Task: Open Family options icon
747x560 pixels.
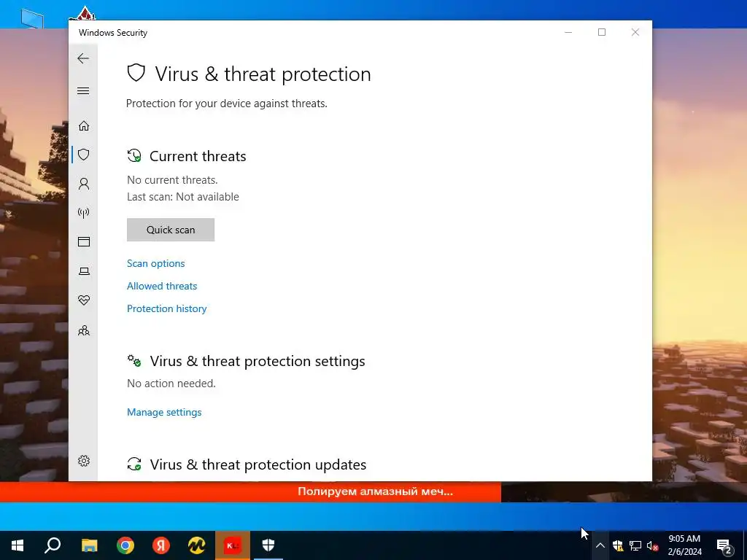Action: (84, 330)
